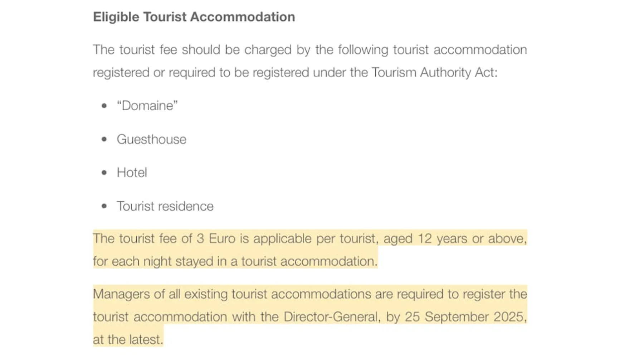Click the bullet point before Hotel
This screenshot has height=358, width=644.
click(104, 173)
